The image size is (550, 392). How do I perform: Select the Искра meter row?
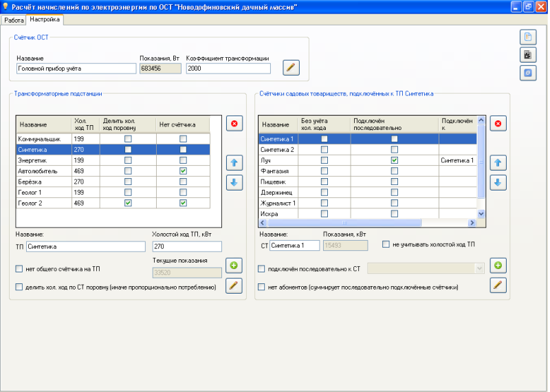368,213
